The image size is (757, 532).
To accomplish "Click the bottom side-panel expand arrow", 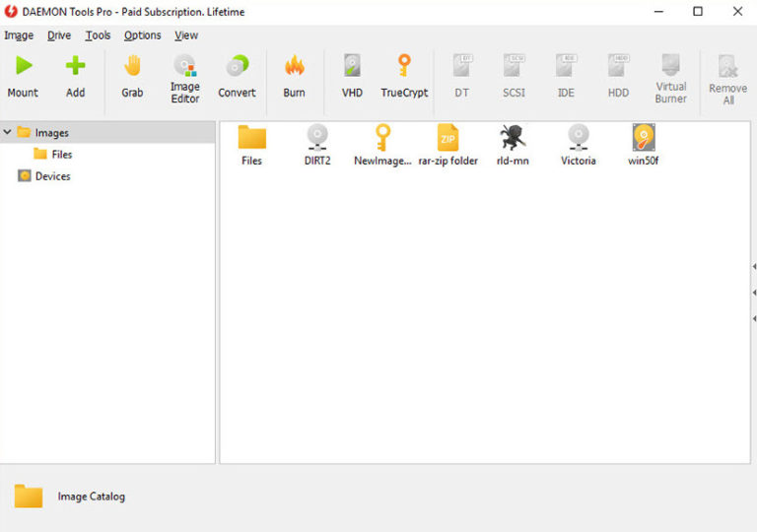I will pyautogui.click(x=754, y=318).
